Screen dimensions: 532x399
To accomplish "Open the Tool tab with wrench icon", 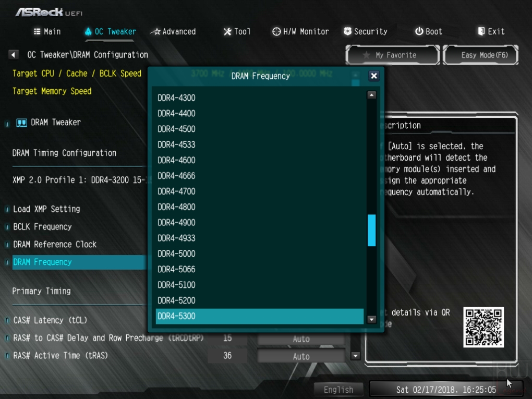I will pyautogui.click(x=237, y=31).
